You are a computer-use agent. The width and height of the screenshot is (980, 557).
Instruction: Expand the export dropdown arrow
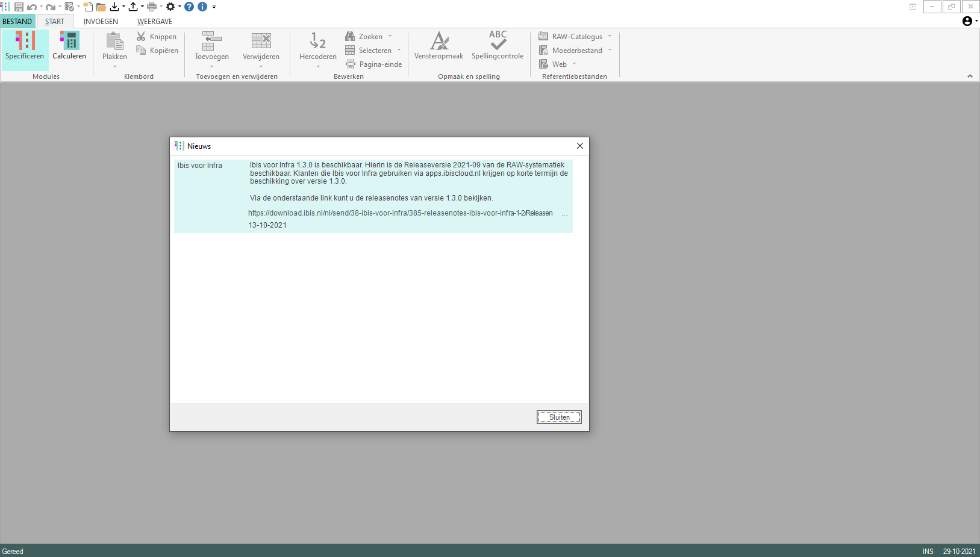point(142,7)
